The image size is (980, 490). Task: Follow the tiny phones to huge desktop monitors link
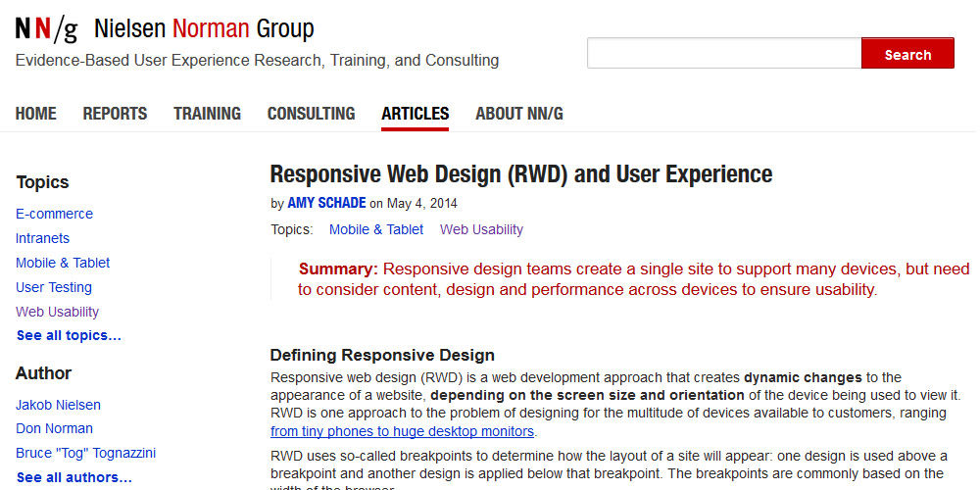coord(402,431)
